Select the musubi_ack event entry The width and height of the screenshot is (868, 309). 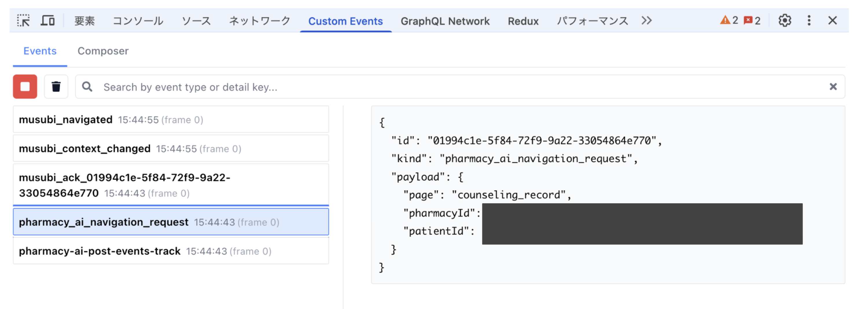pos(171,185)
